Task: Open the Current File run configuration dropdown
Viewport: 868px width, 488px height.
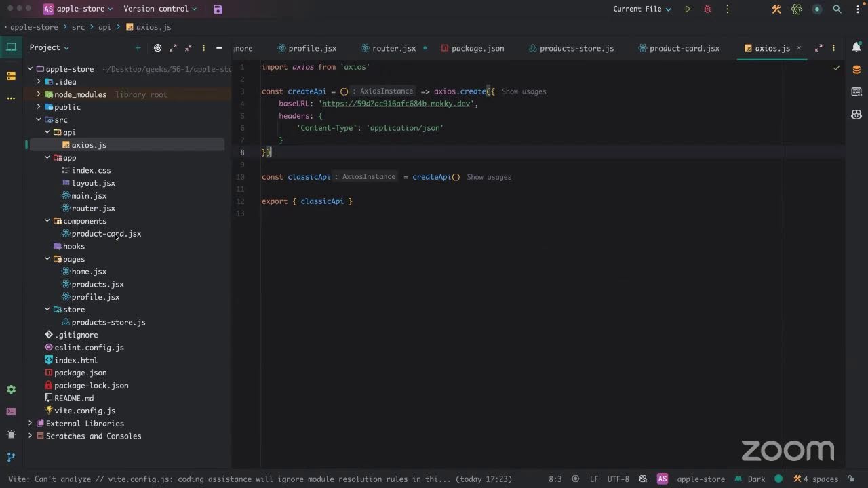Action: click(642, 9)
